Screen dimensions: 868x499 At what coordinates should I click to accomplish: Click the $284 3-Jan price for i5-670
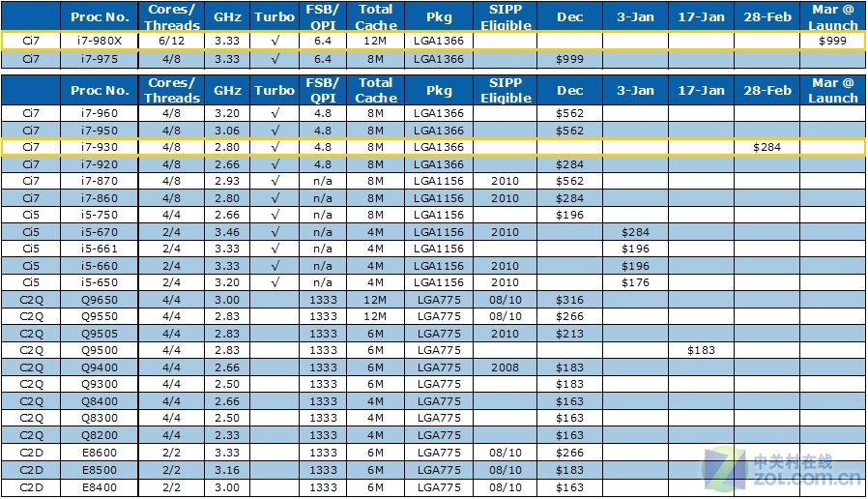tap(635, 232)
